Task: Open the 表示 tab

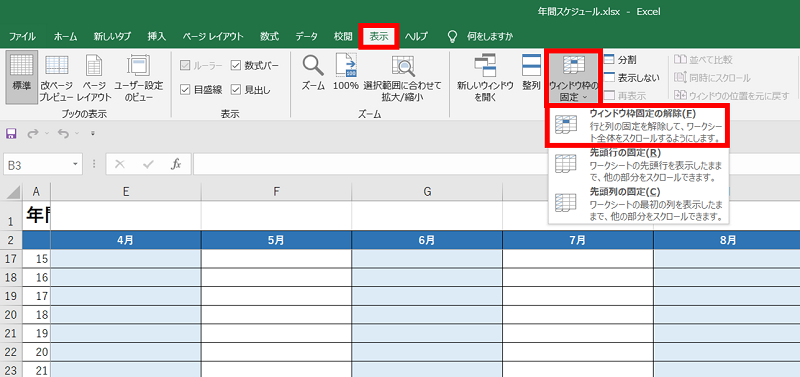Action: click(x=379, y=36)
